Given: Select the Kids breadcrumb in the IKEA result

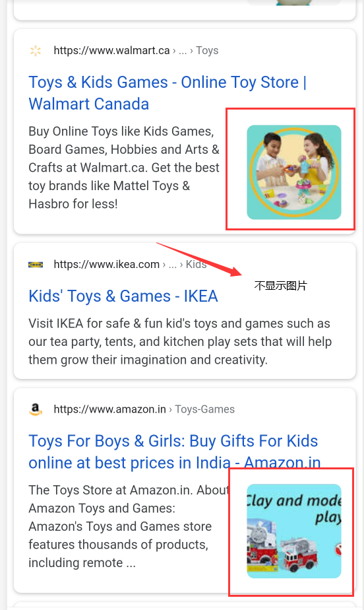Looking at the screenshot, I should tap(196, 265).
